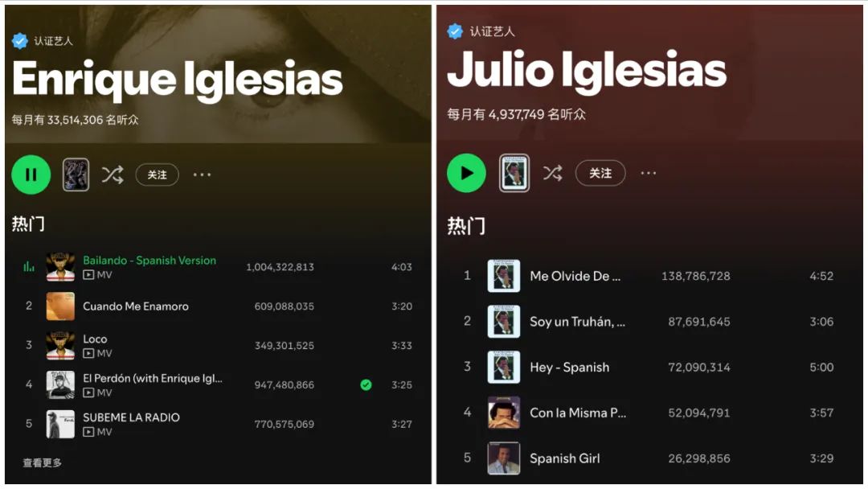Click the Spanish Girl album thumbnail
Screen dimensions: 868x489
pyautogui.click(x=504, y=458)
